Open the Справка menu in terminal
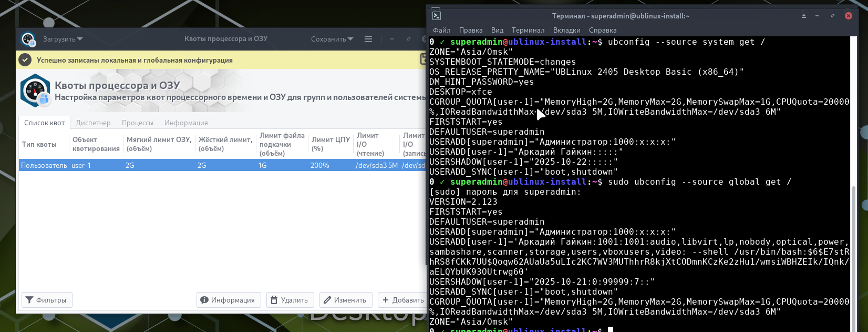Screen dimensions: 868x332 pyautogui.click(x=602, y=30)
